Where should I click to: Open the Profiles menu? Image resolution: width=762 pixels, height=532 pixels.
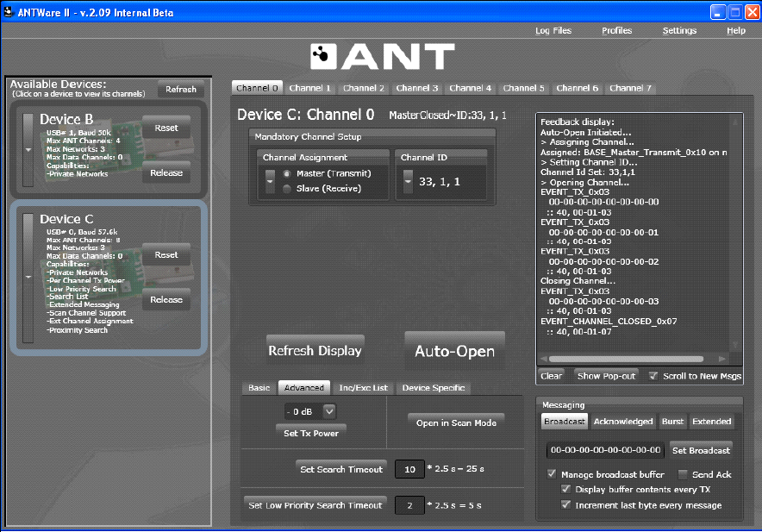616,31
